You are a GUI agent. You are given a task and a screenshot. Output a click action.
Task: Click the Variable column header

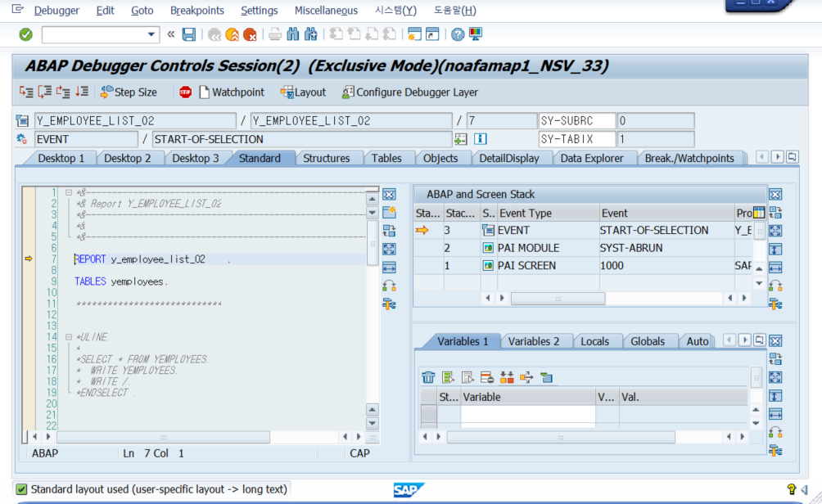pos(528,397)
